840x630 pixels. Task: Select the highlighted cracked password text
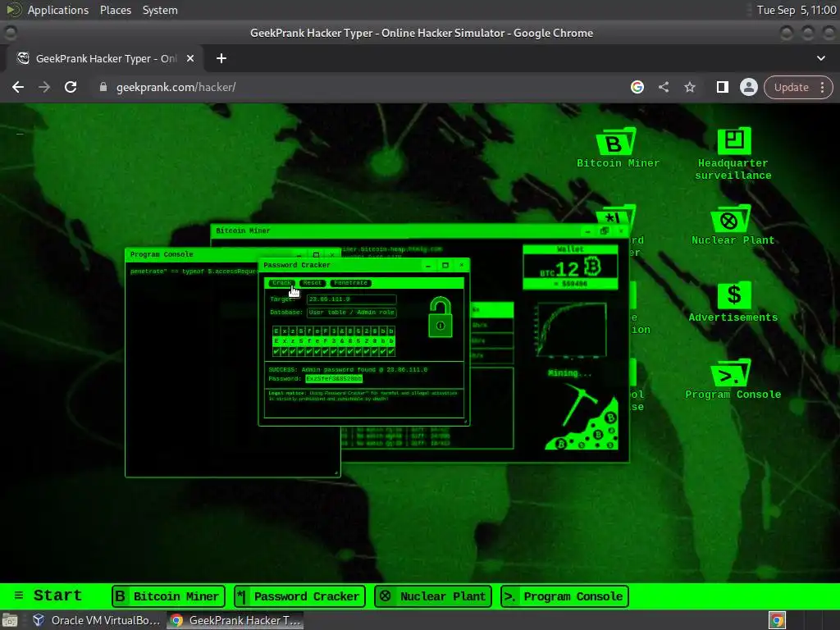tap(334, 379)
